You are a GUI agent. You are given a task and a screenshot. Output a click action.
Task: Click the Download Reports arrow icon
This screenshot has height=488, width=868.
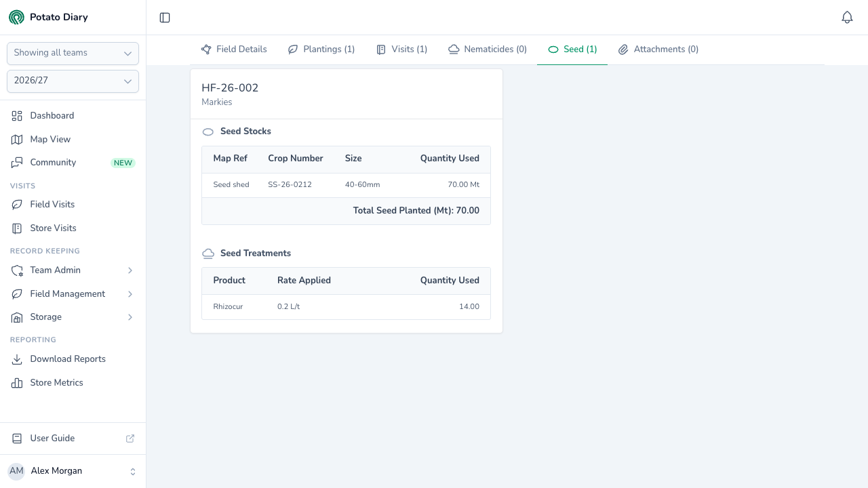17,359
